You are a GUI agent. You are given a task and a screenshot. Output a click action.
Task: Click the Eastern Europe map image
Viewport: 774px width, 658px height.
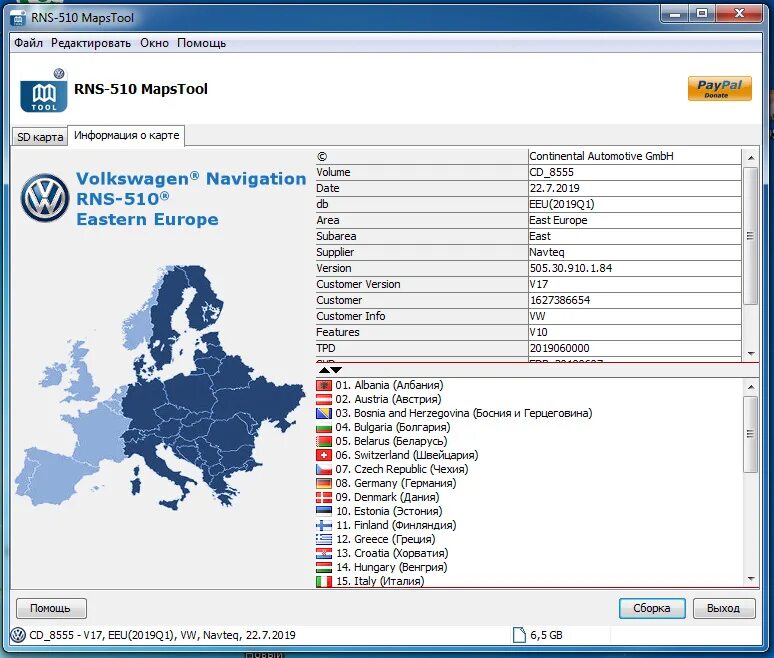(x=160, y=387)
